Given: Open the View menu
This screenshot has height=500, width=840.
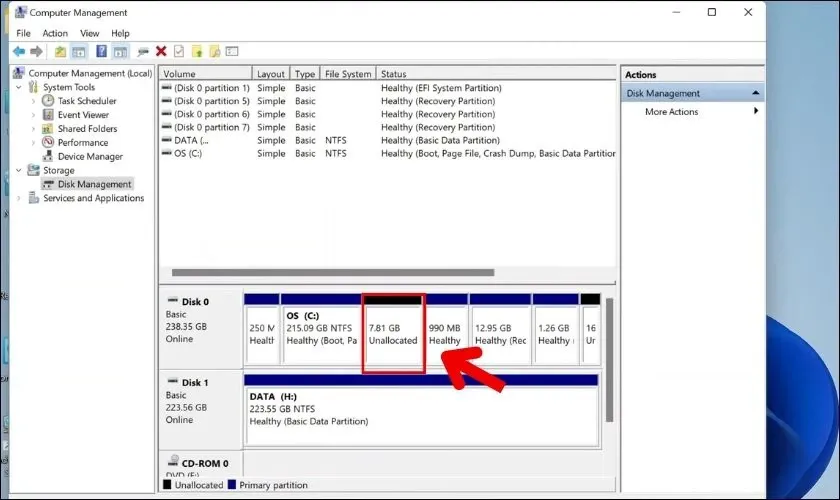Looking at the screenshot, I should click(90, 33).
